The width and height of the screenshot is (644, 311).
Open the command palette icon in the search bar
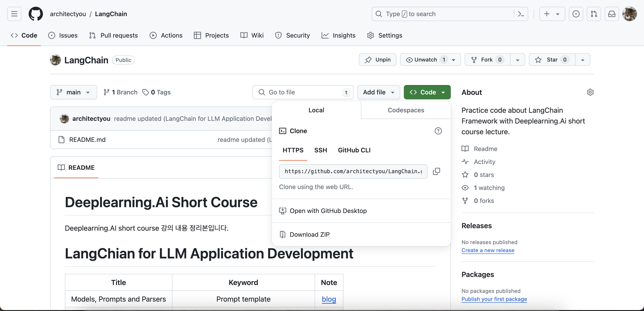521,14
